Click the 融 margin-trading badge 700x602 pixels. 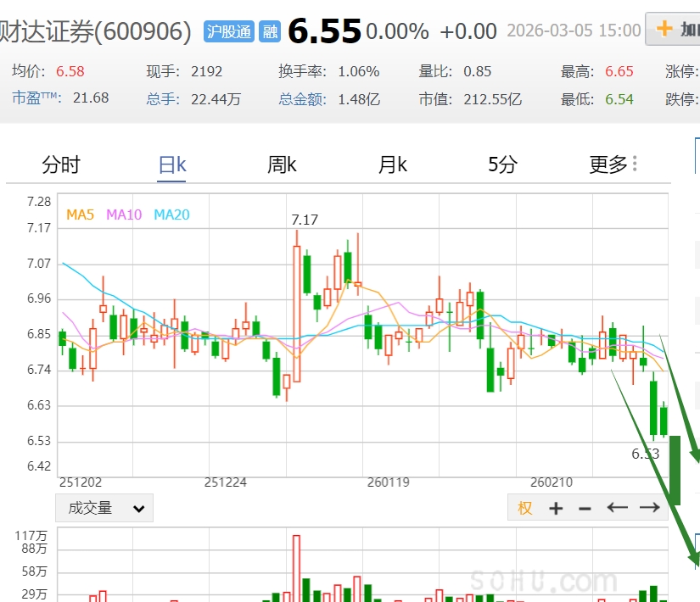(x=270, y=31)
